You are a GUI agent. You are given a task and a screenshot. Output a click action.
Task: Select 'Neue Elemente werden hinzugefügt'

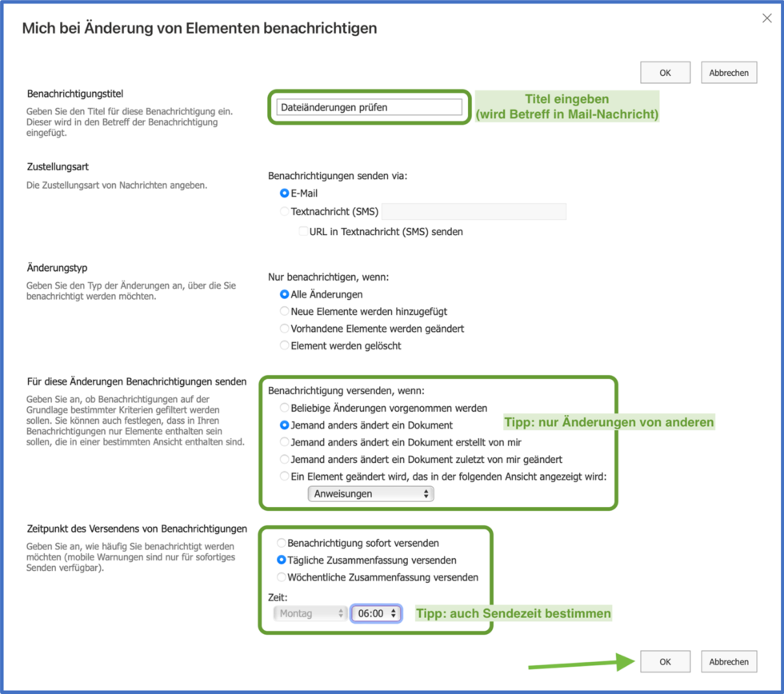point(284,312)
